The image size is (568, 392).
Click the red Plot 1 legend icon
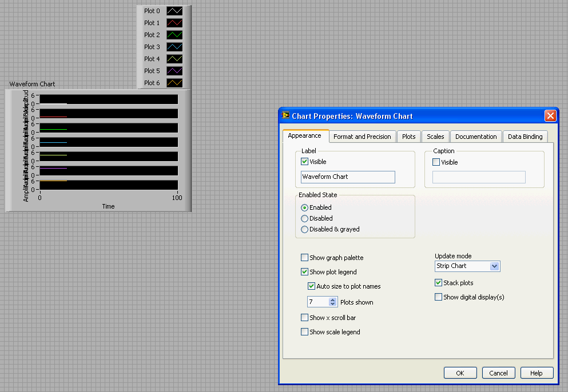pos(174,23)
